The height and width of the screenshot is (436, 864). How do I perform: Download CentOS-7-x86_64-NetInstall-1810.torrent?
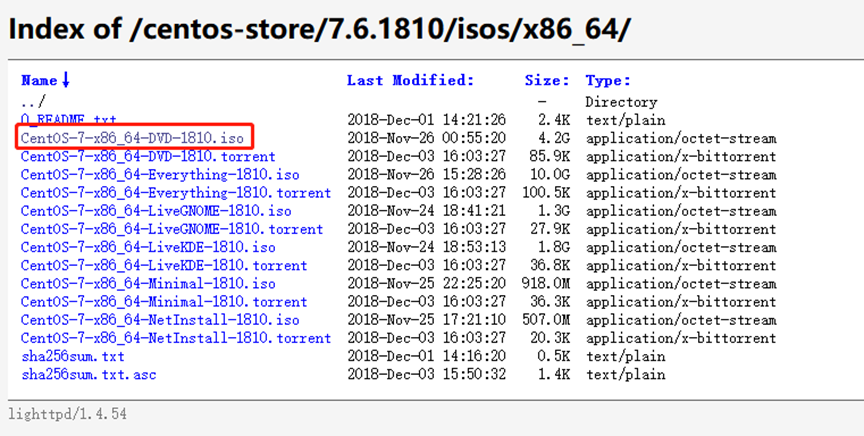pyautogui.click(x=176, y=338)
